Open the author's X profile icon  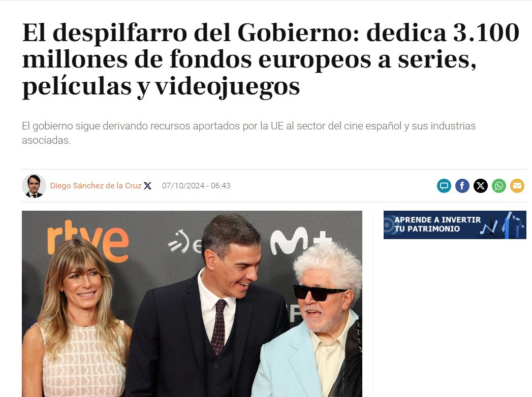(x=147, y=186)
